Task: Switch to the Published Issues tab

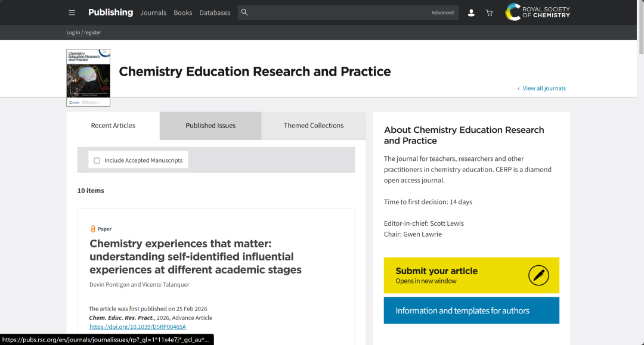Action: click(210, 126)
